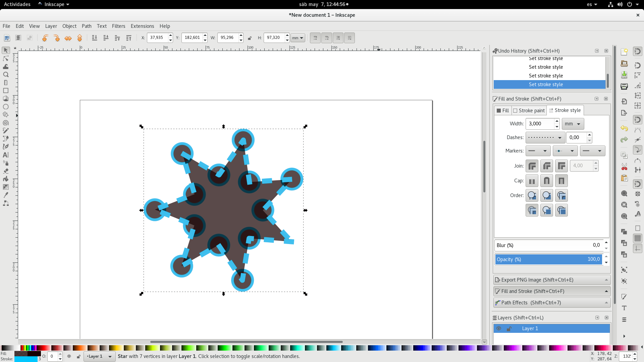Click the stroke width input field

pyautogui.click(x=540, y=123)
